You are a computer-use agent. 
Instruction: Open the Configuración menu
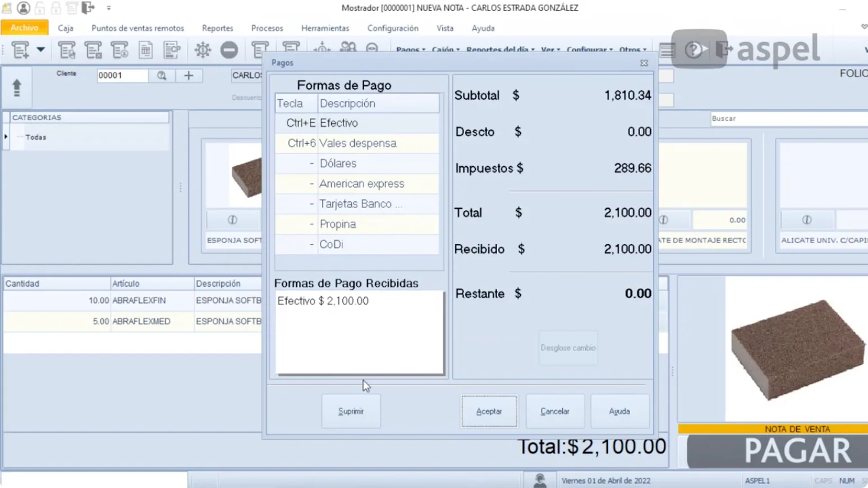393,28
